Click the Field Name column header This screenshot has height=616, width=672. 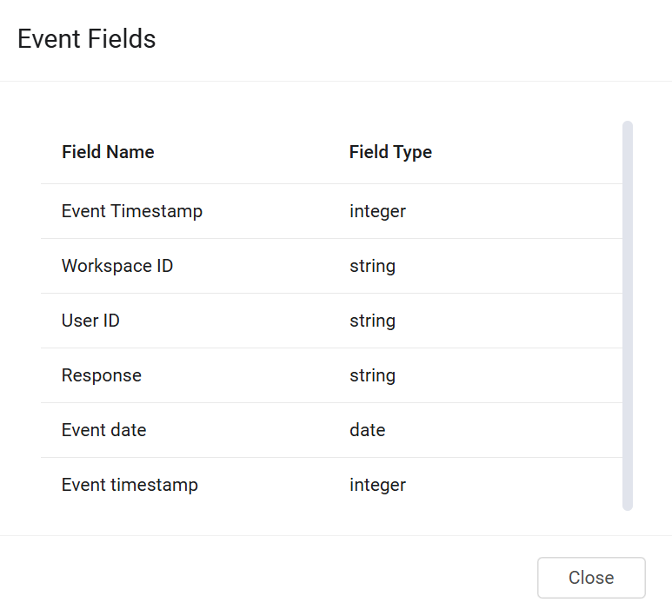108,152
